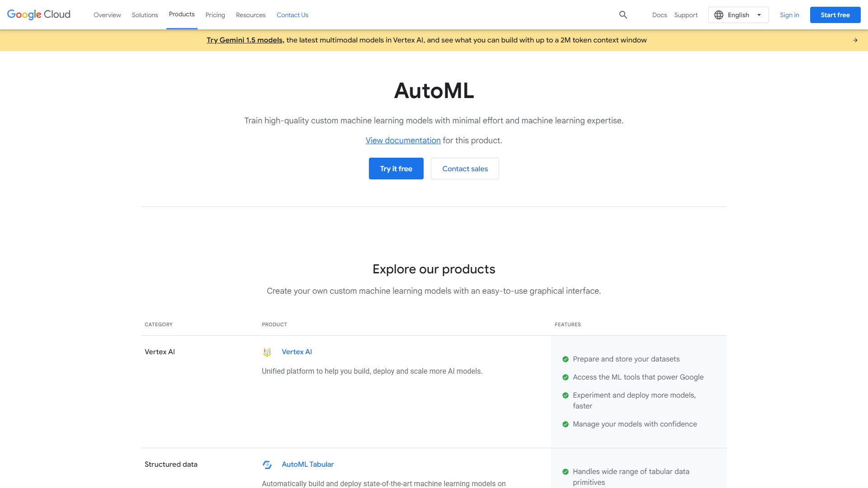The height and width of the screenshot is (488, 868).
Task: Click the checkmark beside Prepare and store your datasets
Action: 566,359
